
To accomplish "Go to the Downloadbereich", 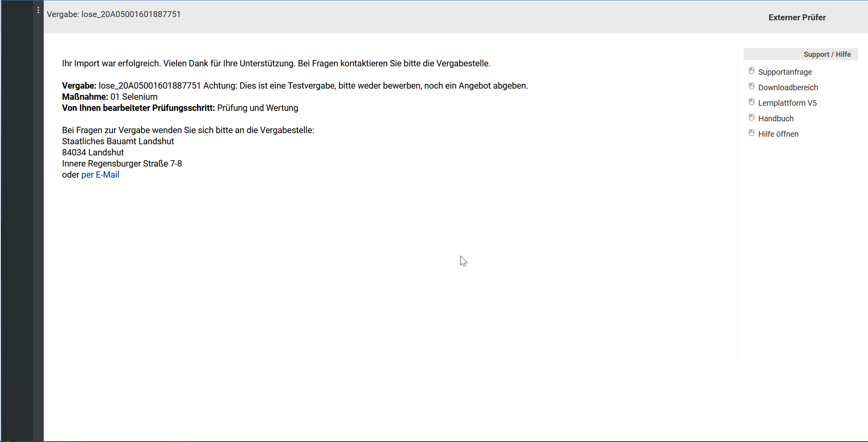I will (x=788, y=87).
